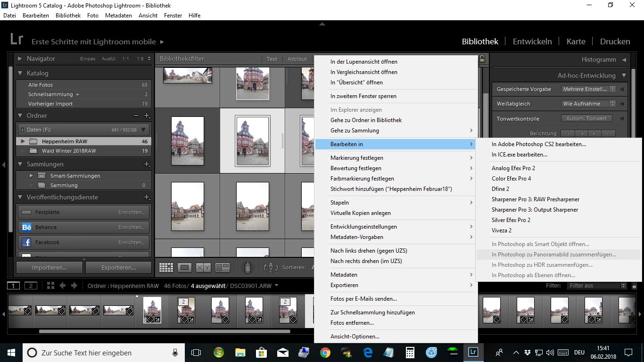Collapse the Sammlungen panel

coord(20,164)
